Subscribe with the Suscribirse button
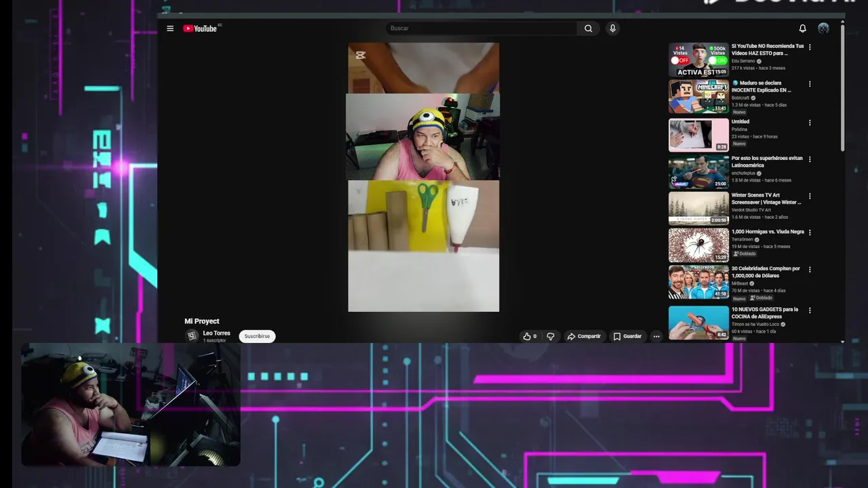The width and height of the screenshot is (868, 488). [x=257, y=336]
